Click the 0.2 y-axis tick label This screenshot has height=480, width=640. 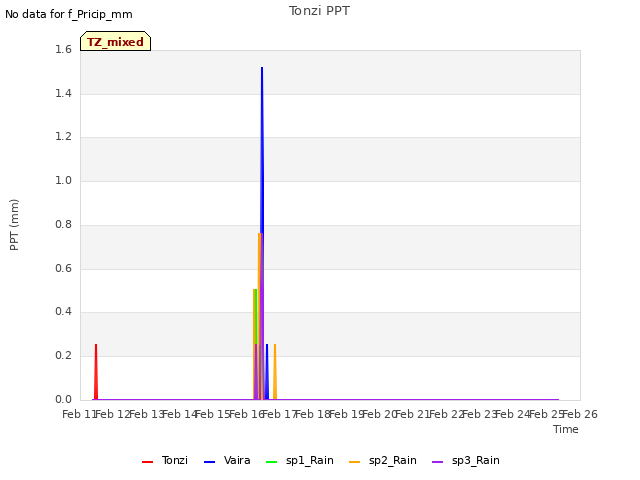63,356
